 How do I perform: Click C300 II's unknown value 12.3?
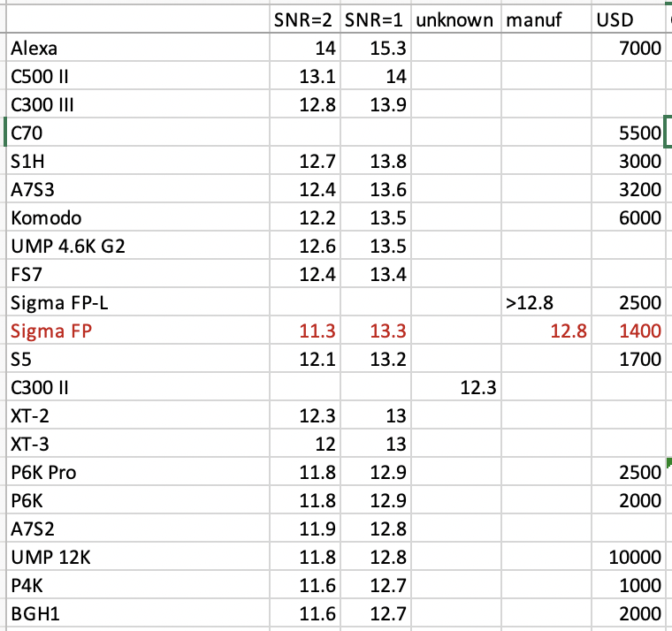(x=456, y=386)
